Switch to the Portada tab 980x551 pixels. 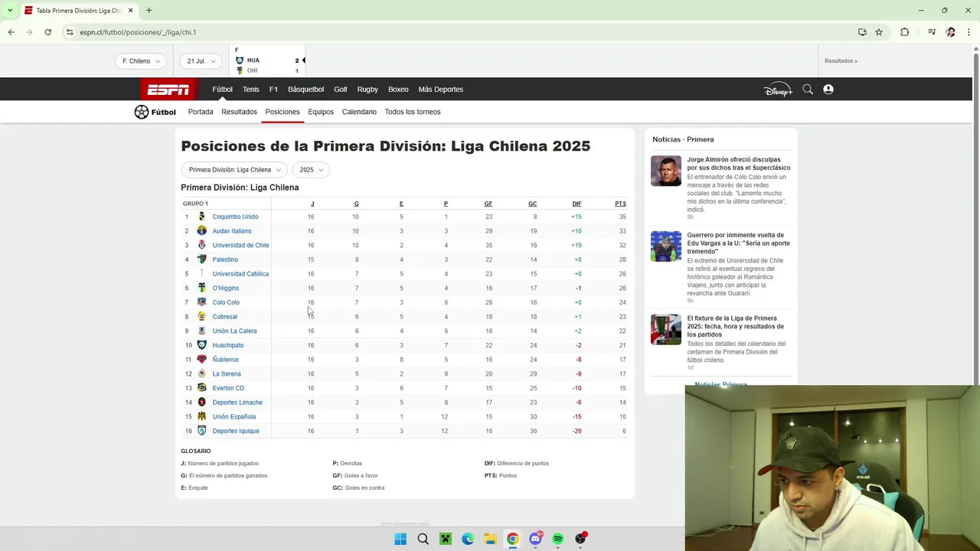pos(201,112)
